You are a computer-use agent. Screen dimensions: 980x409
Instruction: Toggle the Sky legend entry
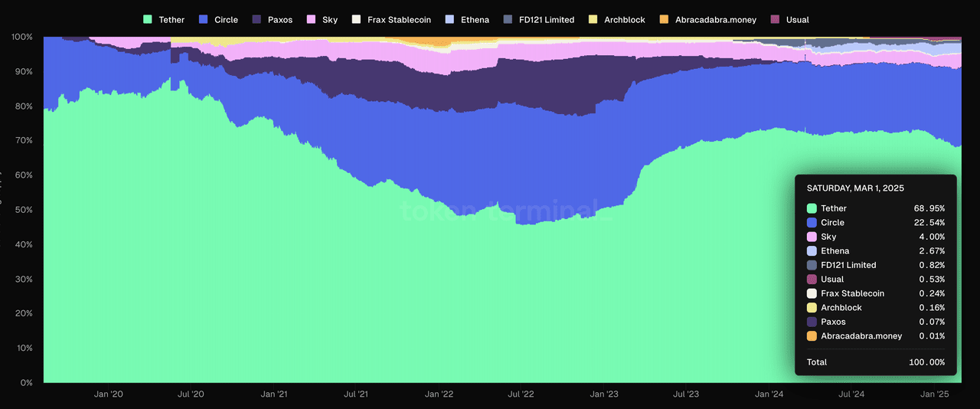322,19
